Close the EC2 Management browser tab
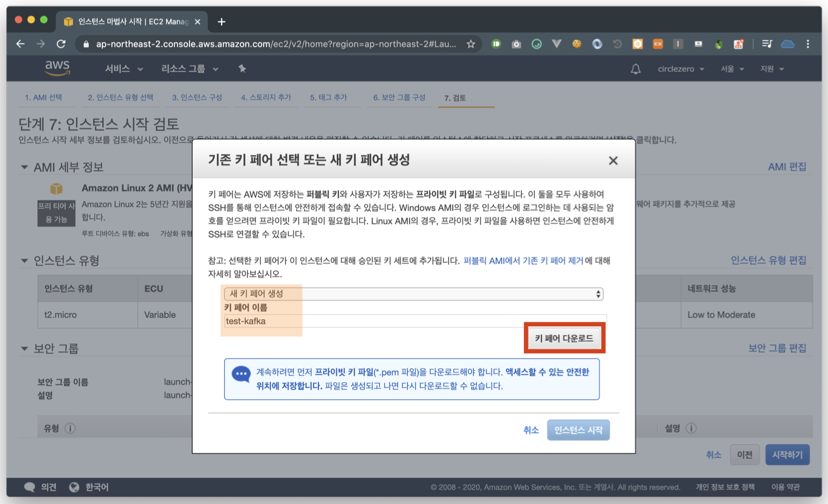The image size is (828, 504). pyautogui.click(x=197, y=22)
